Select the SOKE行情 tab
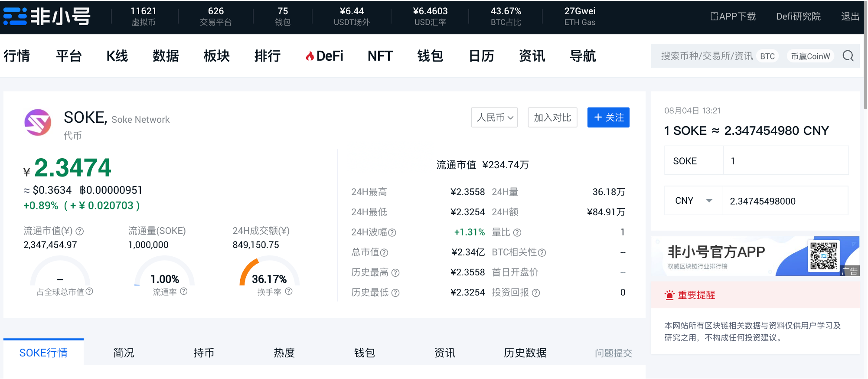This screenshot has width=868, height=379. click(43, 353)
